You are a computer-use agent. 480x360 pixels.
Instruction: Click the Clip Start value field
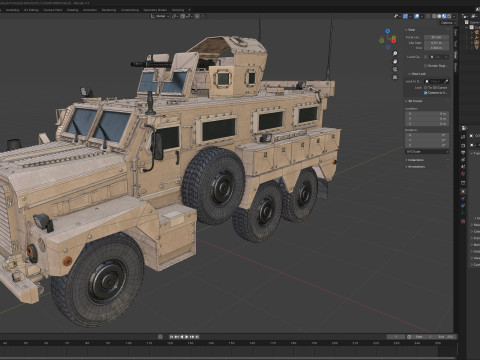click(x=436, y=43)
